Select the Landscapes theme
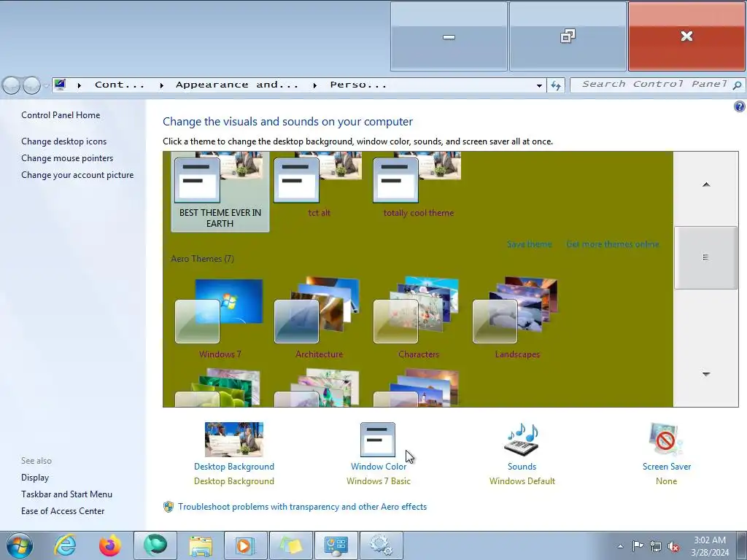The width and height of the screenshot is (747, 560). pyautogui.click(x=517, y=318)
